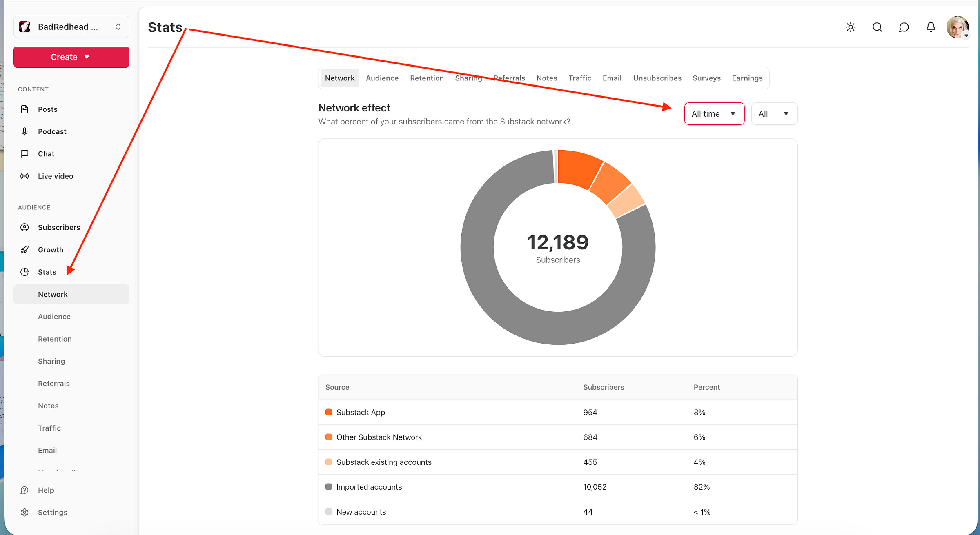The width and height of the screenshot is (980, 535).
Task: Select Email in the sidebar submenu
Action: [71, 451]
